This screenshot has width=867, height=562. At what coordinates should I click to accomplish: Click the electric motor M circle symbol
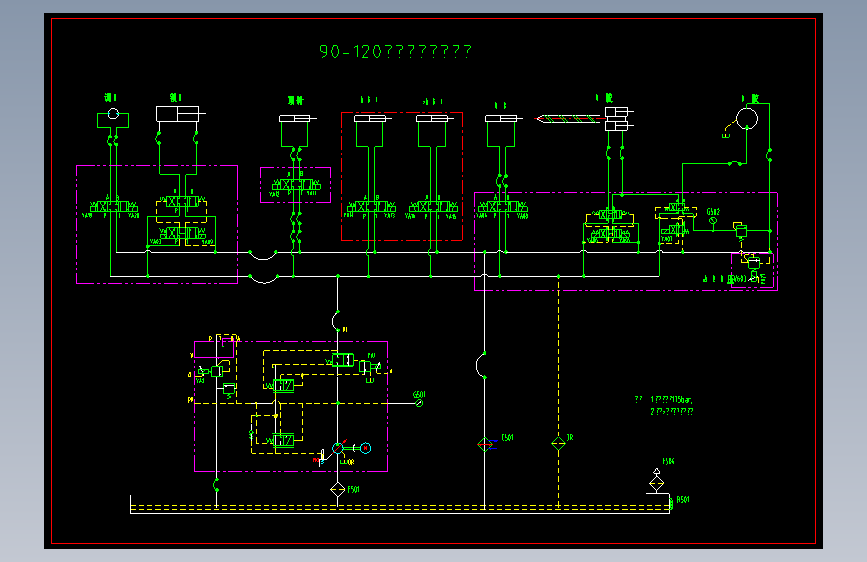365,448
